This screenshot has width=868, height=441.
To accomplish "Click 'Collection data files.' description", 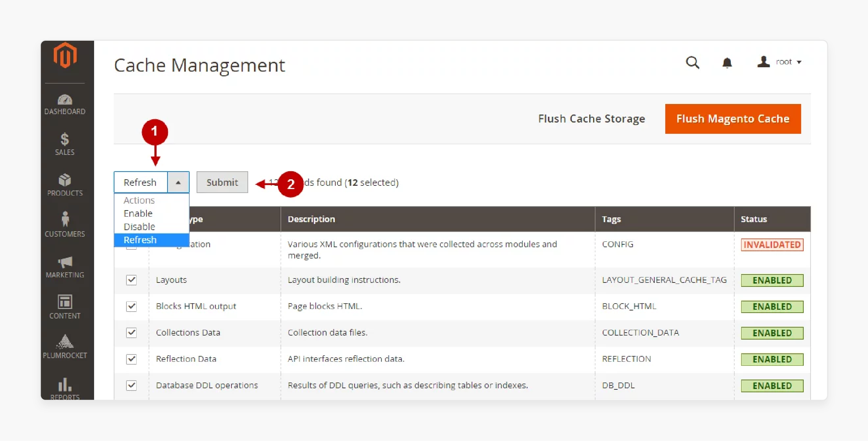I will (x=327, y=333).
